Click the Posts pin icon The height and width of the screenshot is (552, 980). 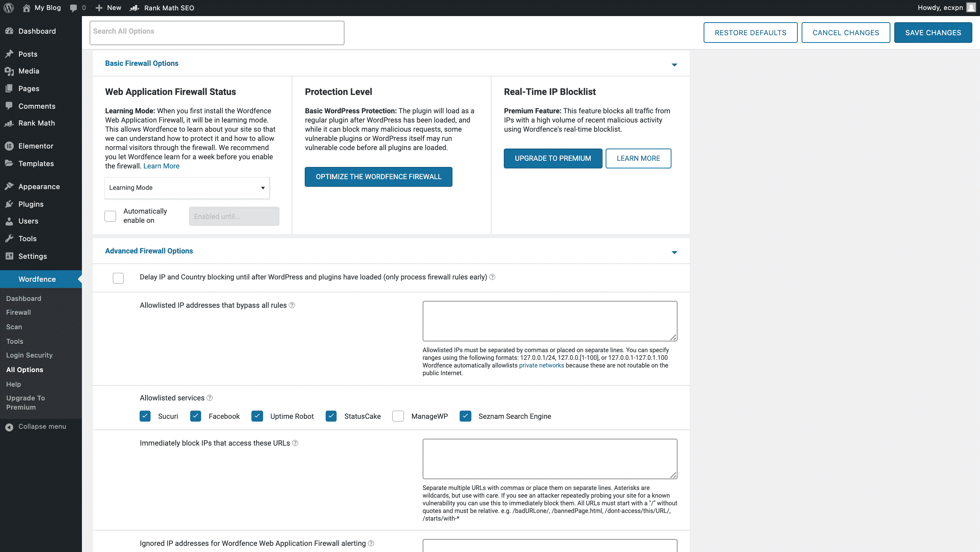(9, 54)
